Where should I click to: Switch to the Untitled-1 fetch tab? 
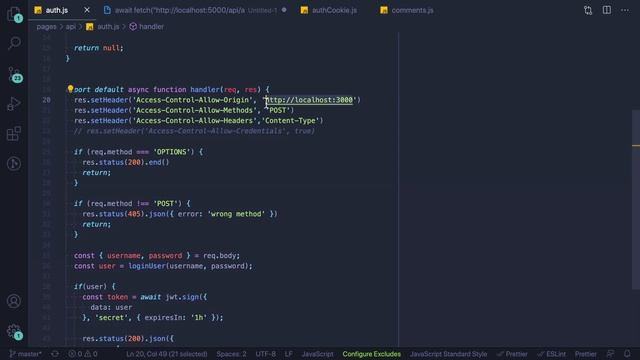pyautogui.click(x=195, y=10)
